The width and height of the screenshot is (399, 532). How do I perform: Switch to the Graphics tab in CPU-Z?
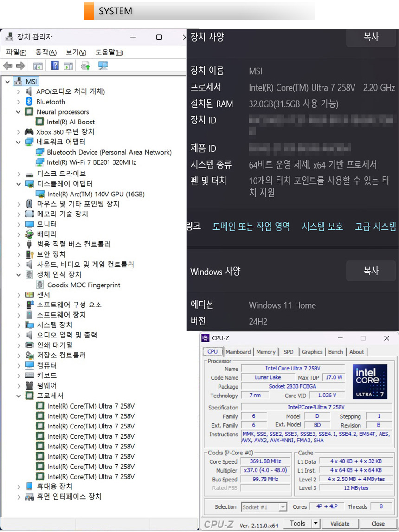click(312, 352)
